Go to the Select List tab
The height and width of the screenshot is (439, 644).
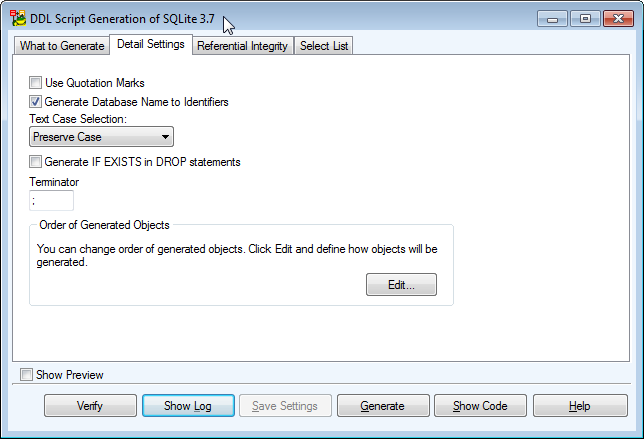tap(323, 46)
